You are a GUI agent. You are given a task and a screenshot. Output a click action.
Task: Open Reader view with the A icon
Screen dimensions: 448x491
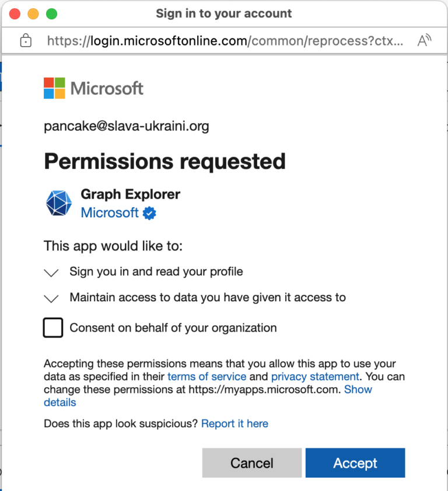coord(425,40)
